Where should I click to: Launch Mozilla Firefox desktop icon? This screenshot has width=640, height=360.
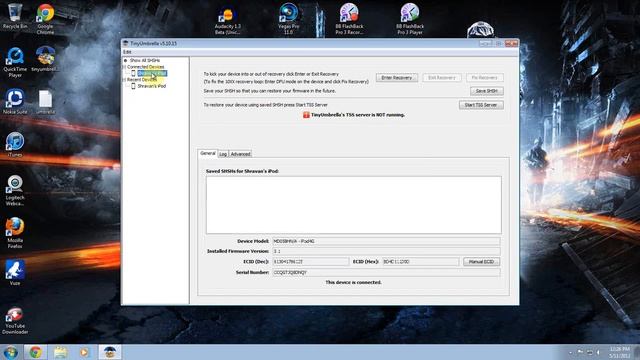click(x=15, y=233)
